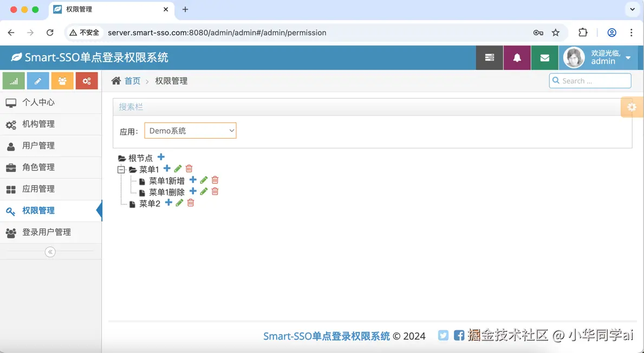Edit 菜单1删除 using pencil icon
The height and width of the screenshot is (353, 644).
click(x=204, y=192)
